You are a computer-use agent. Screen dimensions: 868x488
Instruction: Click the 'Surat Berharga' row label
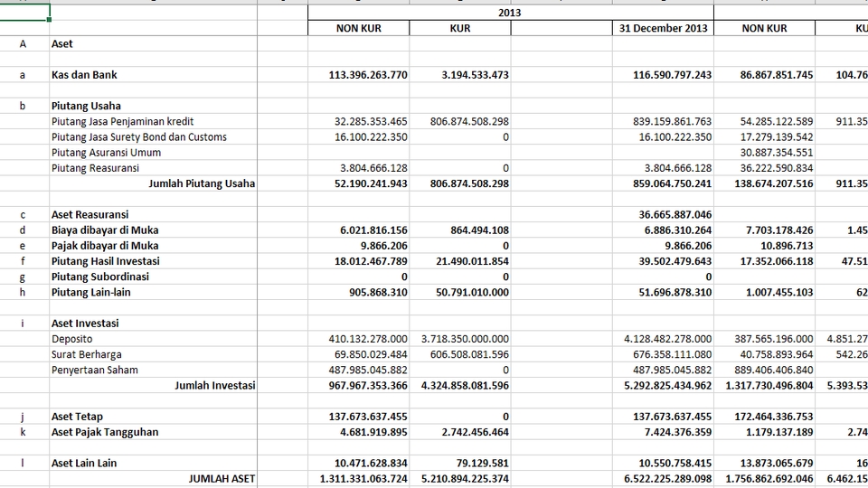pos(154,353)
